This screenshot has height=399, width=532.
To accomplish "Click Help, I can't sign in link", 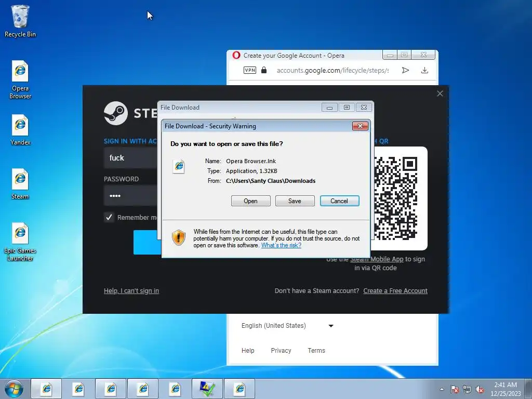I will [x=131, y=291].
